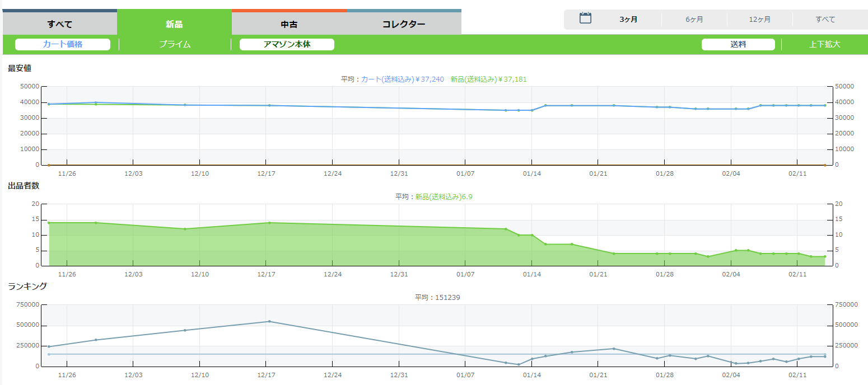This screenshot has width=868, height=385.
Task: Click the 平均：151239 ranking label
Action: [437, 298]
